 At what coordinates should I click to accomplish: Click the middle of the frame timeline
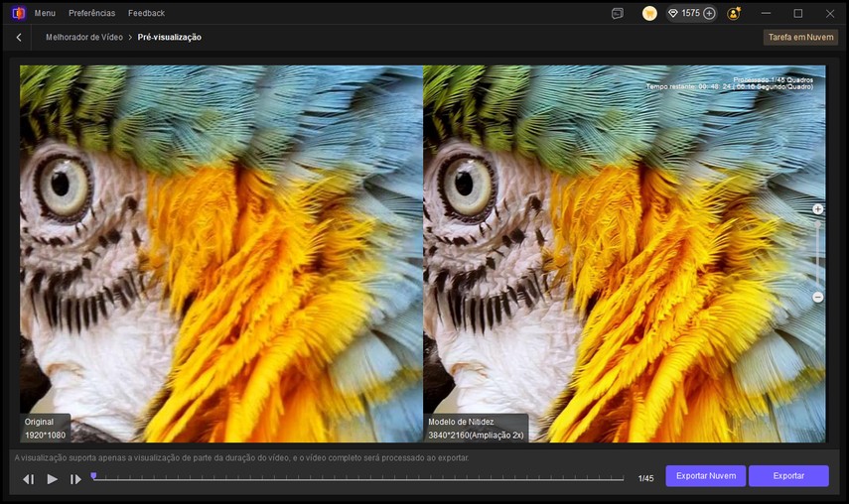pyautogui.click(x=357, y=478)
